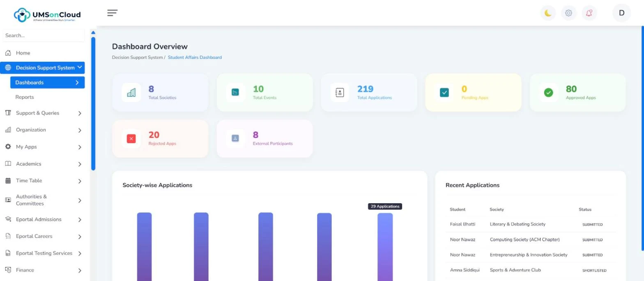Image resolution: width=644 pixels, height=281 pixels.
Task: Click sidebar scrollbar up arrow
Action: 93,33
